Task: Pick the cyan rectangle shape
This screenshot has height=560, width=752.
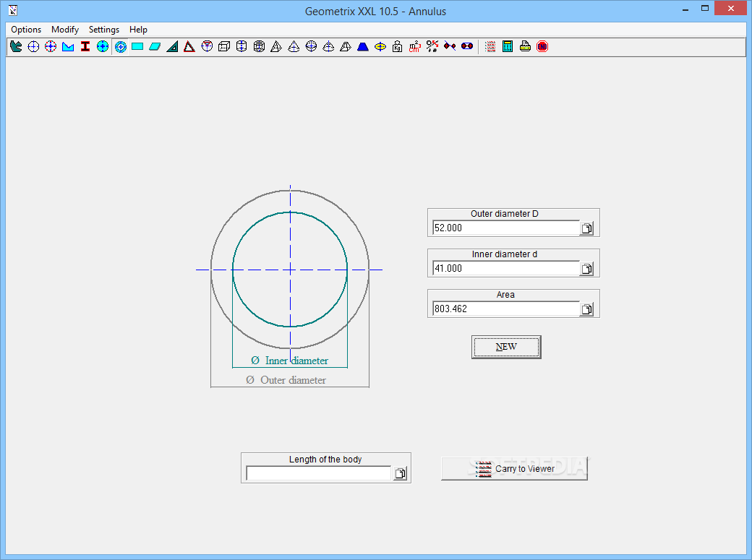Action: (137, 46)
